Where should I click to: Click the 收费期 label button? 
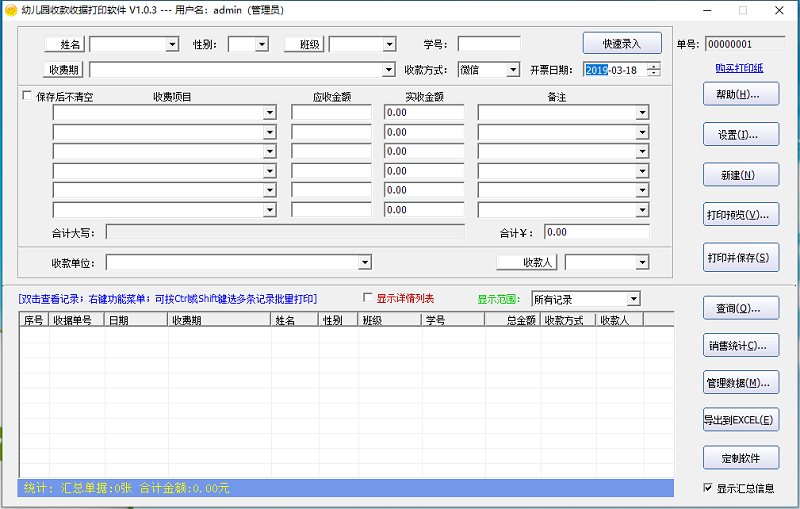coord(64,69)
